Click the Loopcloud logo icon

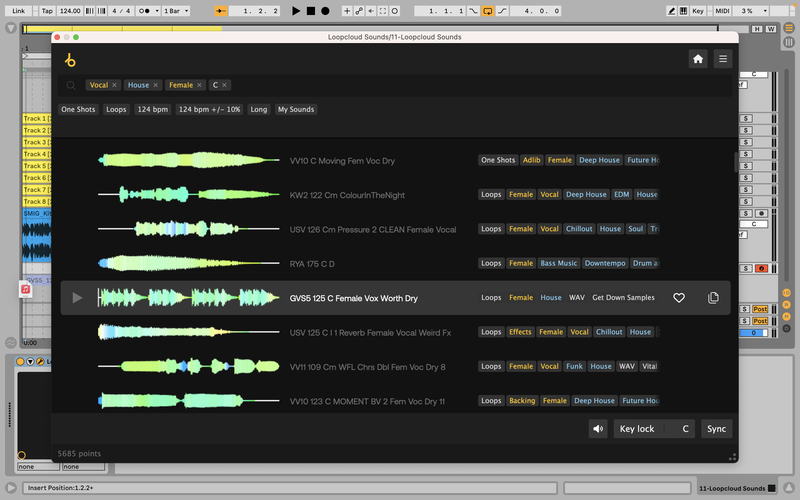pyautogui.click(x=70, y=60)
